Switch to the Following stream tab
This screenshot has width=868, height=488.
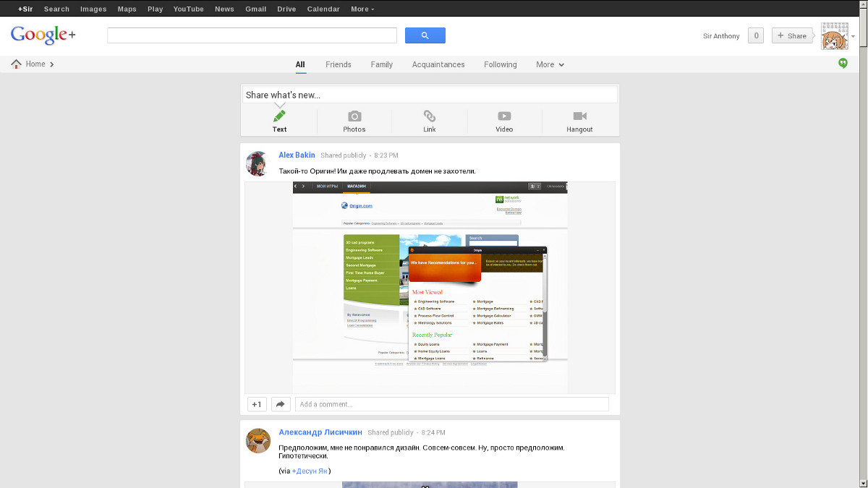(501, 64)
